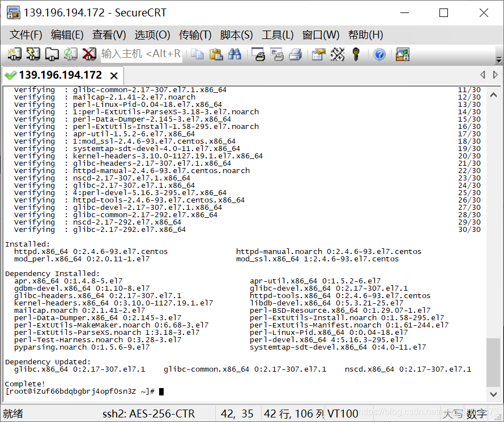Minimize the SecureCRT window

click(x=405, y=13)
